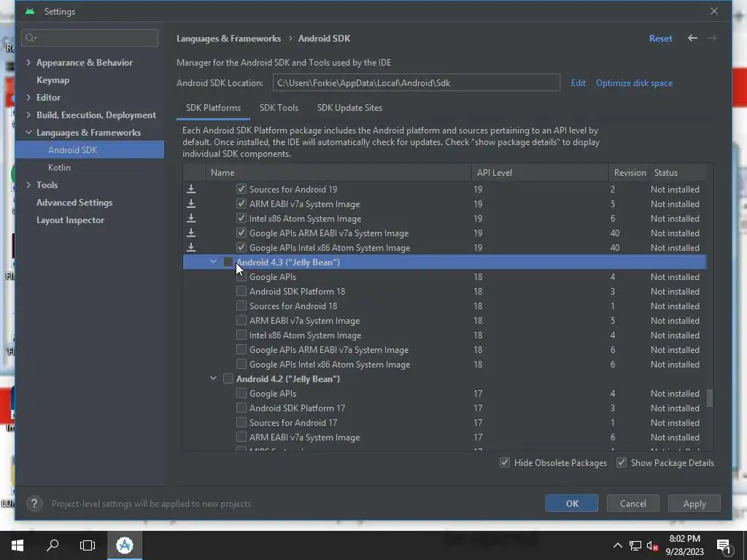747x560 pixels.
Task: Click the OK button
Action: pos(572,503)
